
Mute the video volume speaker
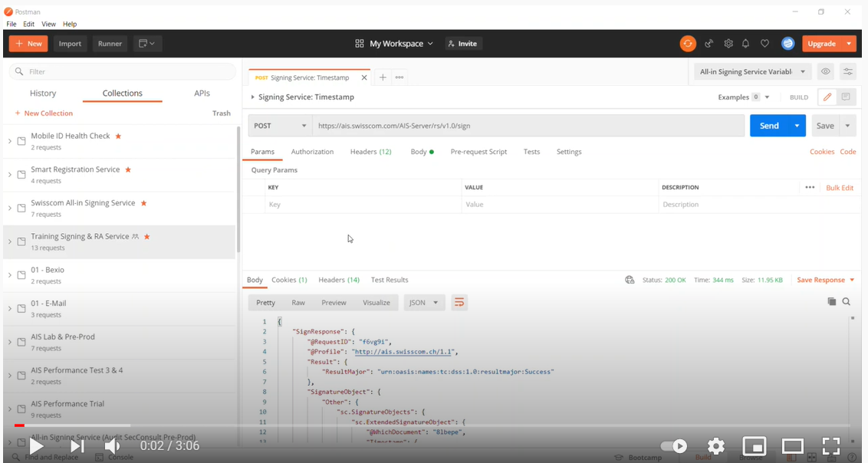point(113,446)
